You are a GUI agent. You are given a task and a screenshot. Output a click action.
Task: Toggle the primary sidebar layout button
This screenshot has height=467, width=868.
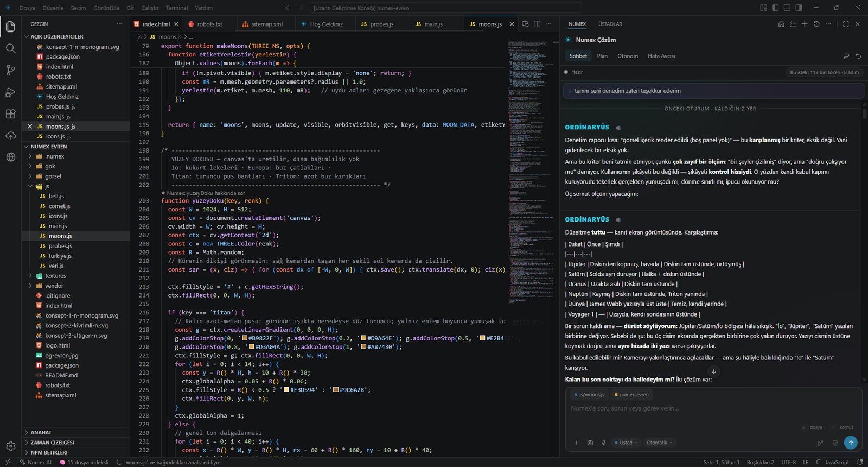point(775,8)
